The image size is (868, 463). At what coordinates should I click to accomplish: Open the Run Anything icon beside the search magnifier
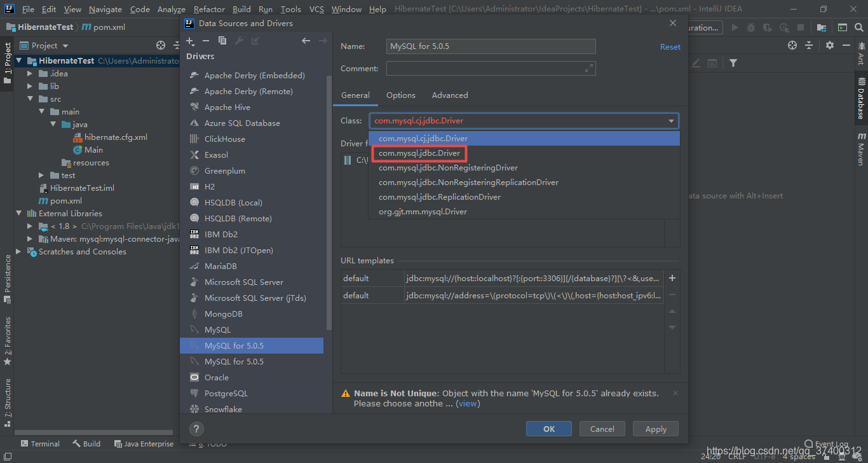[x=843, y=27]
